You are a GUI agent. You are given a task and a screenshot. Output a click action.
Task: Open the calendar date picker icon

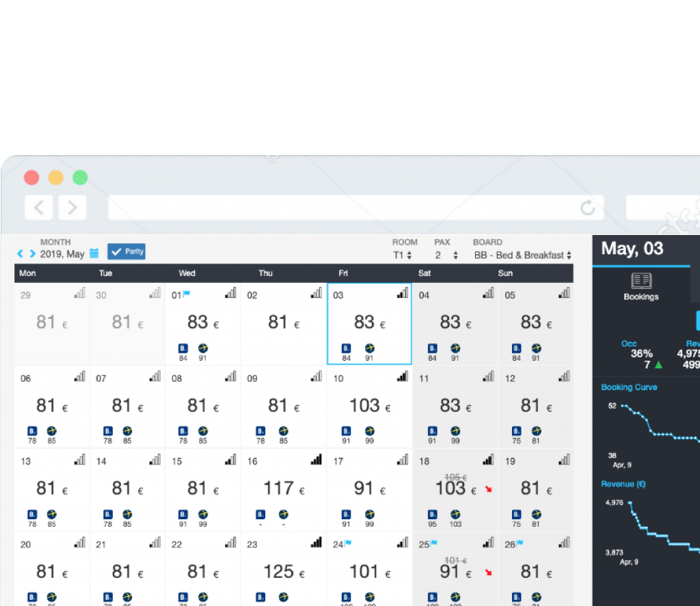(94, 253)
